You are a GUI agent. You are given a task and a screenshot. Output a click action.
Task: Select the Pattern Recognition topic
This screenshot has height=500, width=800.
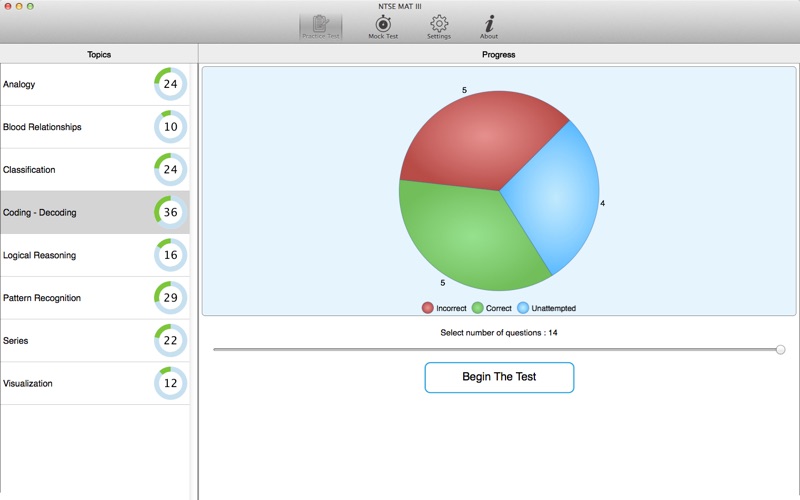(95, 298)
